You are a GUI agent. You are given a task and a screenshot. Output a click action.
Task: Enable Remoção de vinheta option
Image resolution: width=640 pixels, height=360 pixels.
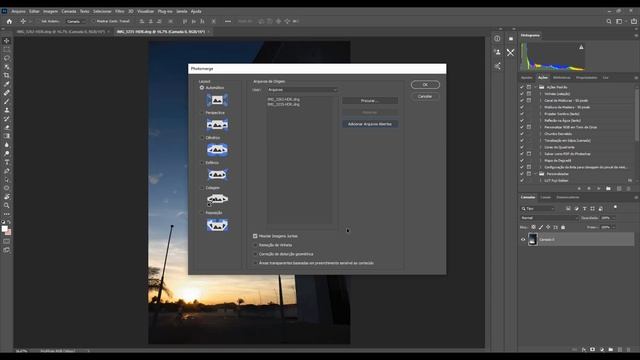coord(255,245)
